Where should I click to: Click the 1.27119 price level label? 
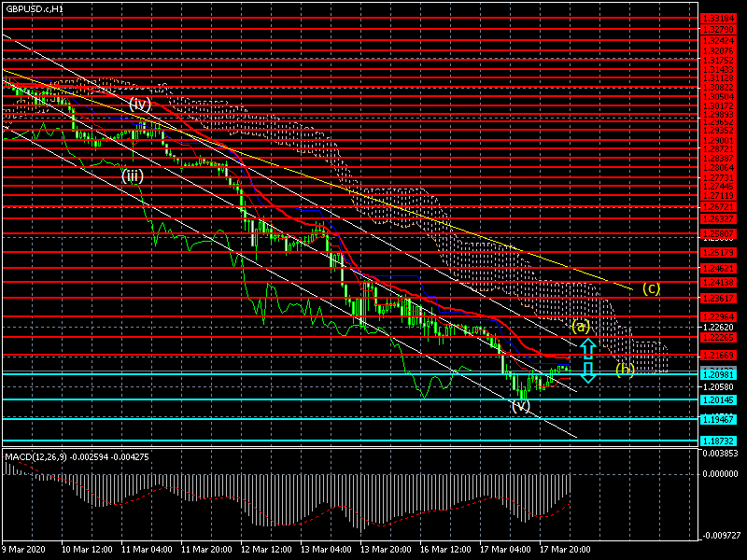point(718,196)
